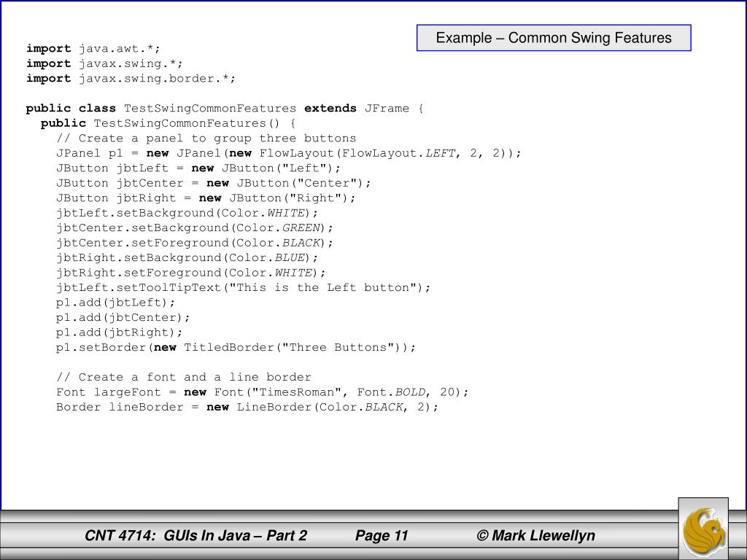The image size is (747, 560).
Task: Click 'jbtCenter.setForeground(Color.BLACK);' line
Action: [195, 243]
